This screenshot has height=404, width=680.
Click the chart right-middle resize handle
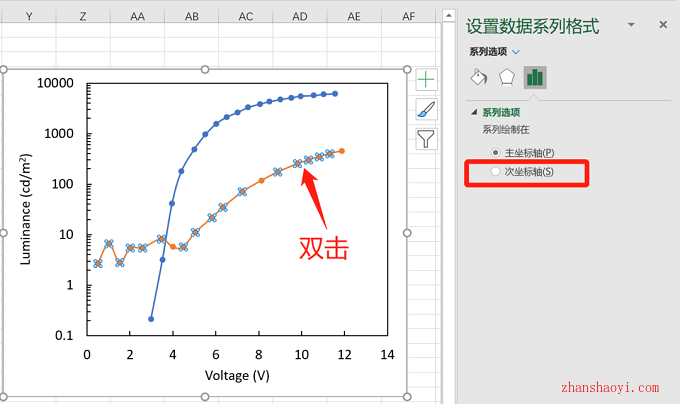pyautogui.click(x=407, y=233)
